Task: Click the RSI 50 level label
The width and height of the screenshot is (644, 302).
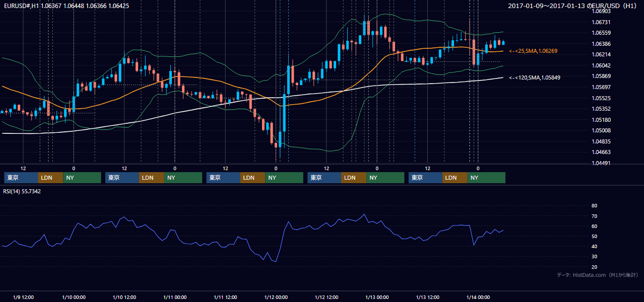Action: point(594,236)
